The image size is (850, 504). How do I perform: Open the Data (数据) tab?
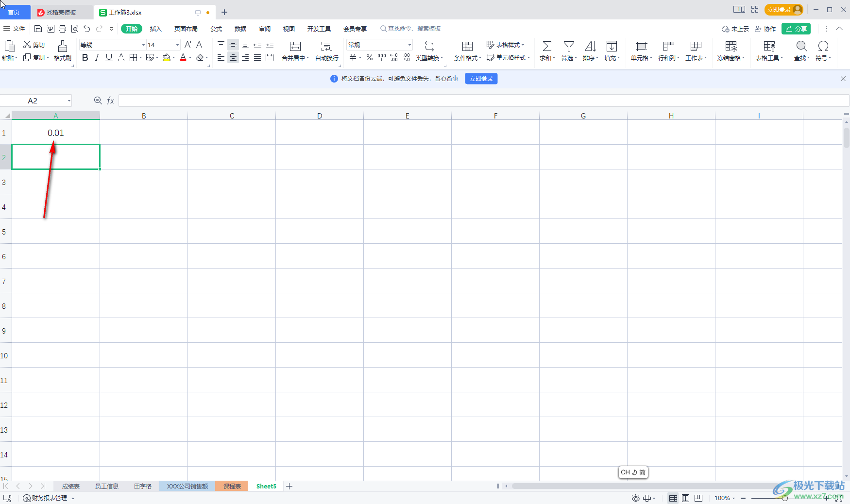coord(240,29)
